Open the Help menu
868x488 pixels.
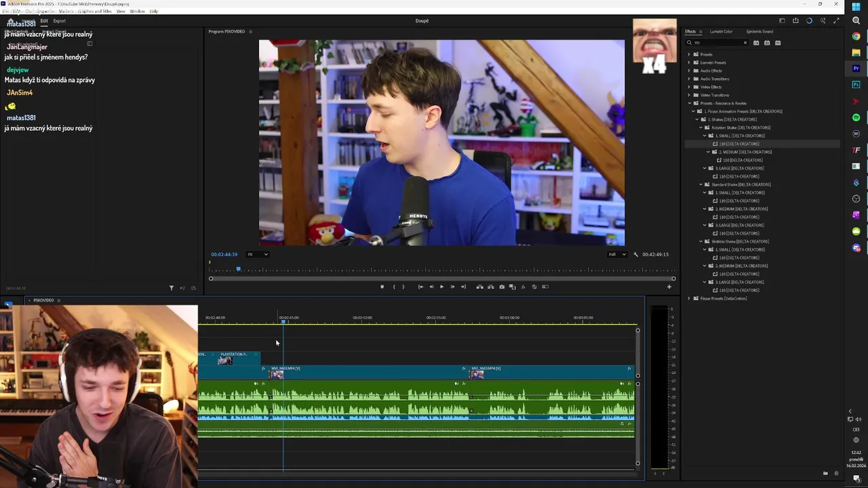(x=153, y=12)
